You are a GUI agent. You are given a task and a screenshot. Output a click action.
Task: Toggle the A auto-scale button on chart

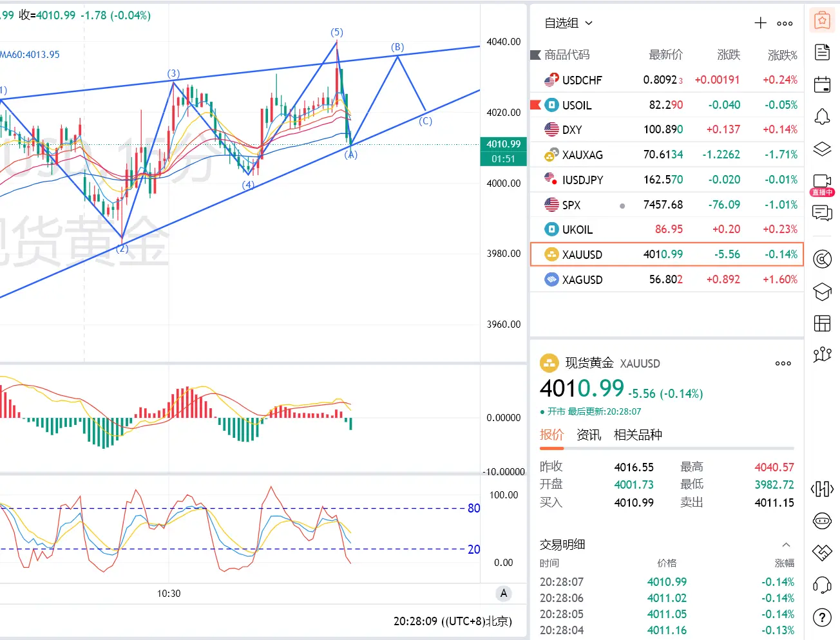coord(504,594)
